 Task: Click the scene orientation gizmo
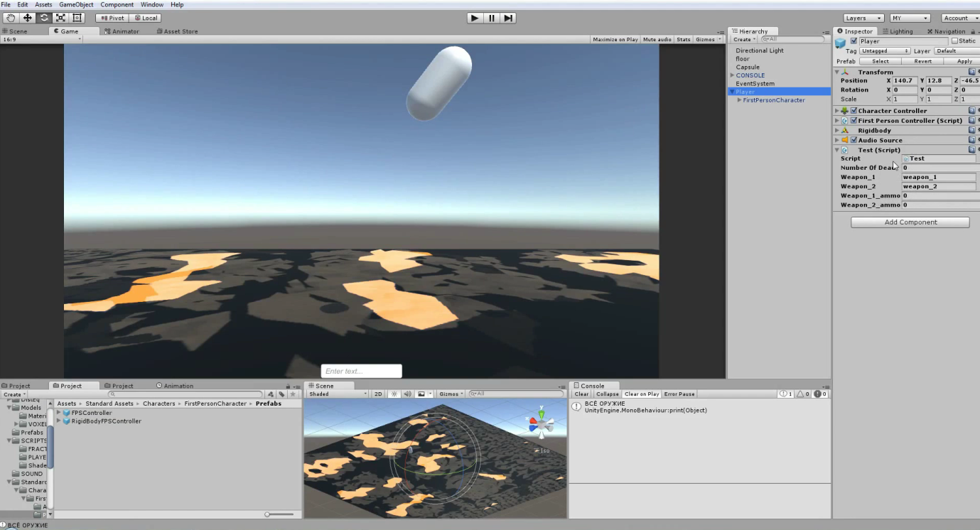[x=542, y=424]
